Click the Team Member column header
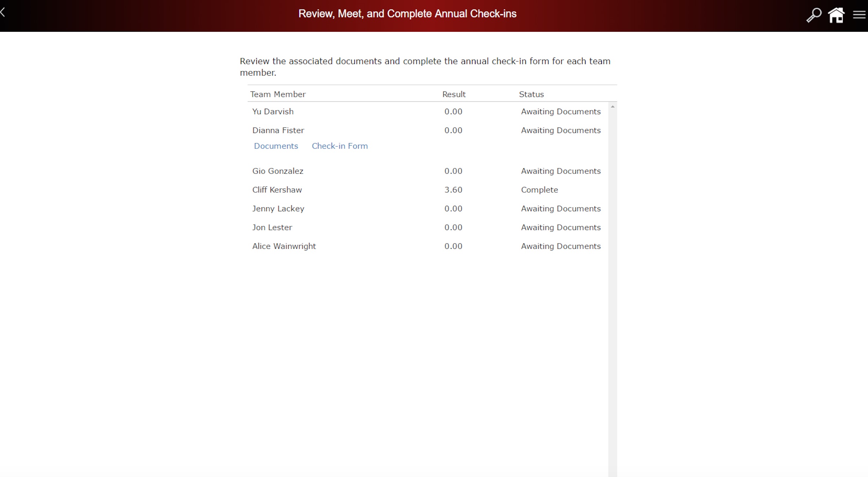868x477 pixels. [278, 94]
